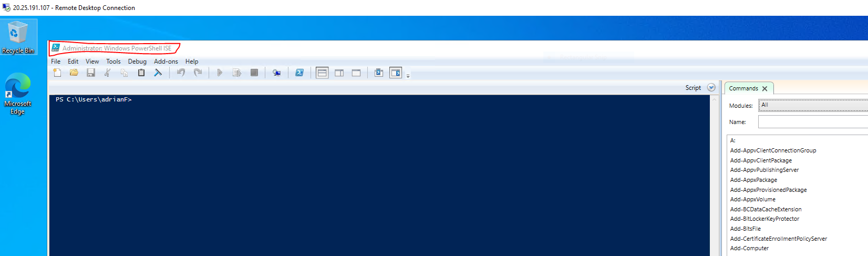This screenshot has height=256, width=868.
Task: Open a script file with the folder icon
Action: [74, 73]
